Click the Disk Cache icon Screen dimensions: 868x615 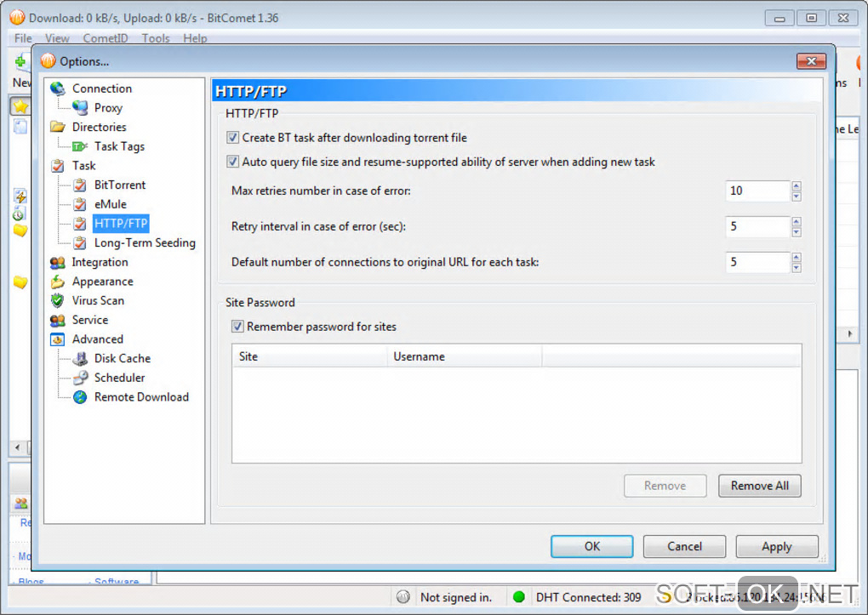[x=80, y=359]
